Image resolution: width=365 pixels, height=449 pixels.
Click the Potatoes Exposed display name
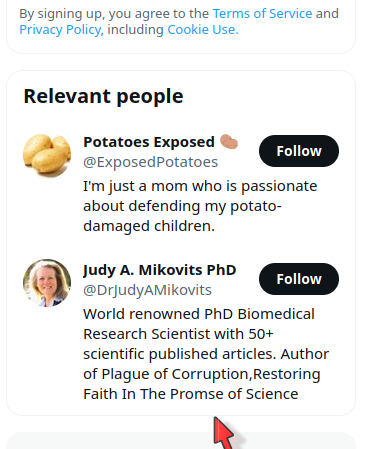point(149,142)
